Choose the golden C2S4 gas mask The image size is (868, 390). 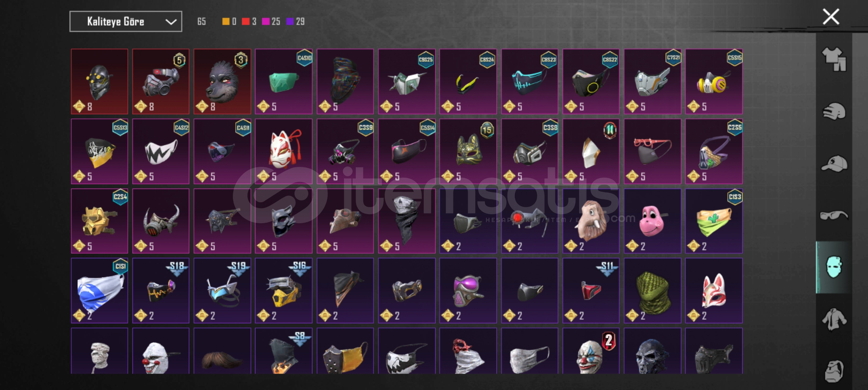99,221
